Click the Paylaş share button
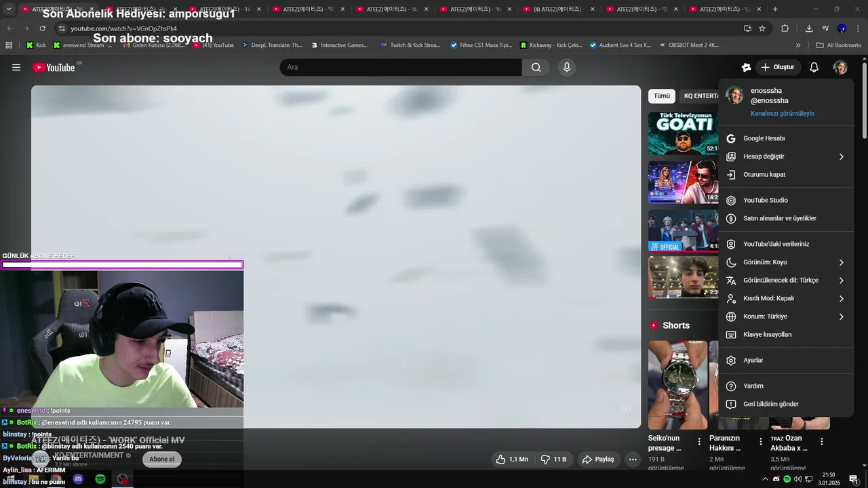 (x=597, y=459)
